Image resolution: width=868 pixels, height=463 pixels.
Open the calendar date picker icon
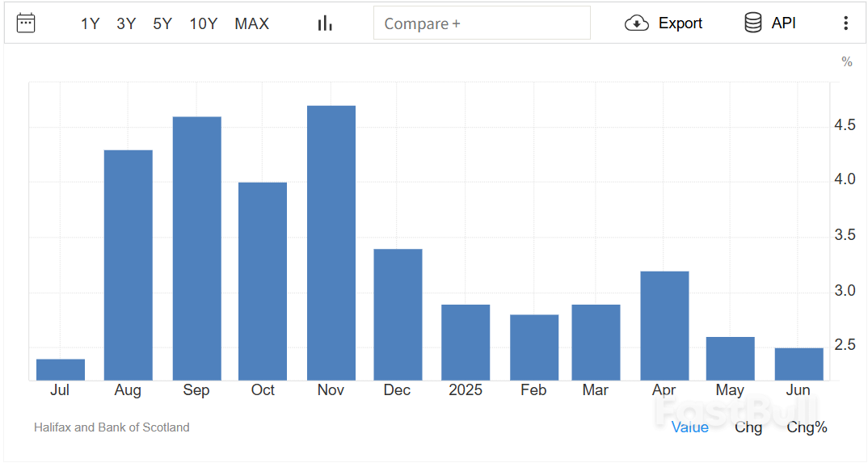click(26, 23)
